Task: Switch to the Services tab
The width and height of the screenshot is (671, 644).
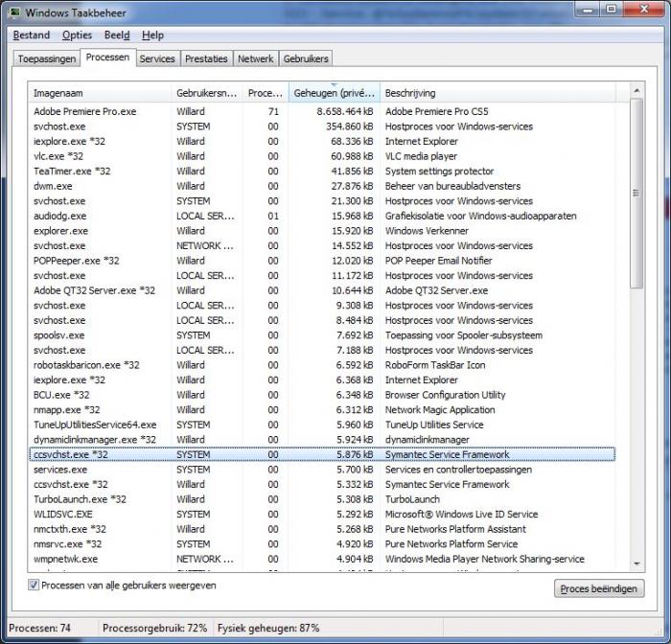Action: [x=157, y=58]
